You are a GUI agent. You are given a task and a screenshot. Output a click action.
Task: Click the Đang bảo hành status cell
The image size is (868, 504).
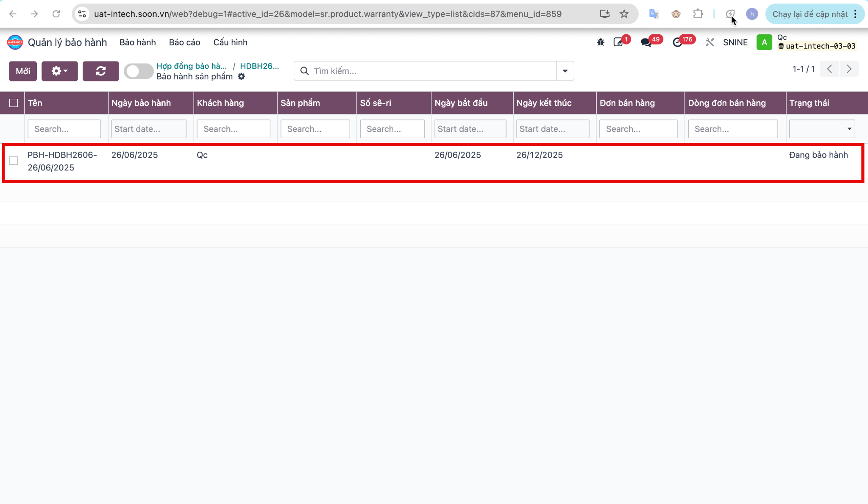click(818, 155)
